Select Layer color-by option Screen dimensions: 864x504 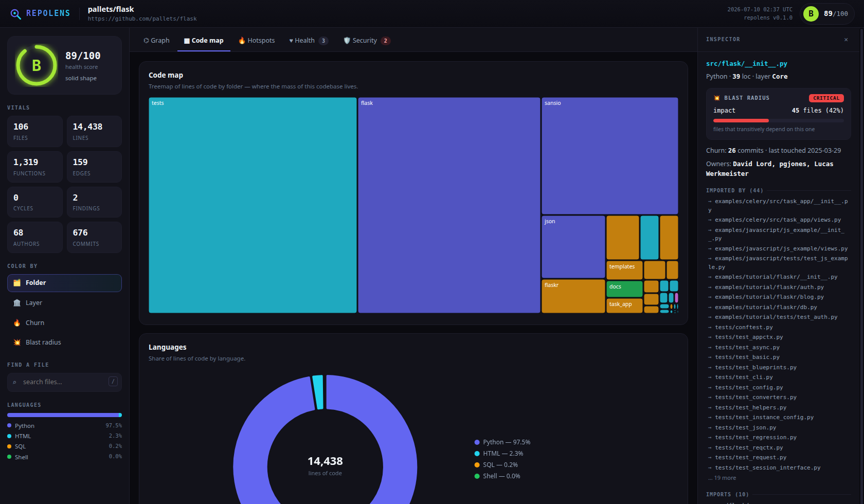click(64, 303)
